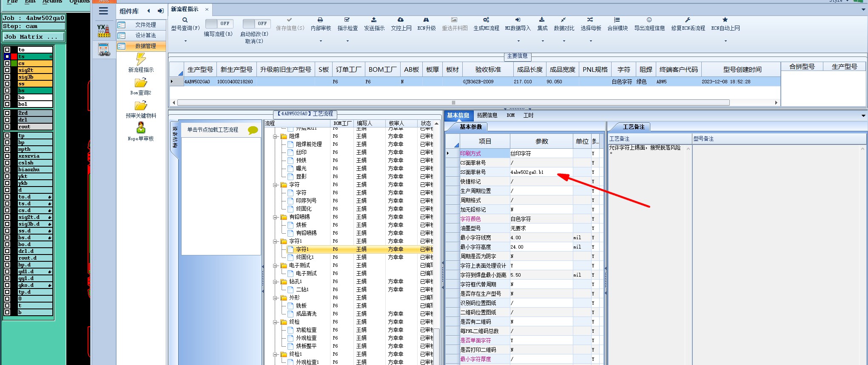Viewport: 868px width, 365px height.
Task: Open the hamburger menu in the left sidebar
Action: coord(103,11)
